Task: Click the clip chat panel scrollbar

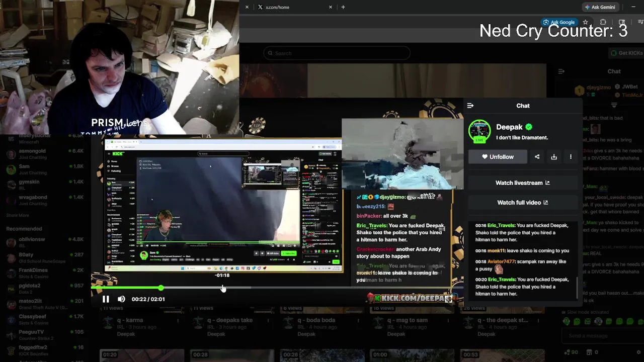Action: pos(577,288)
